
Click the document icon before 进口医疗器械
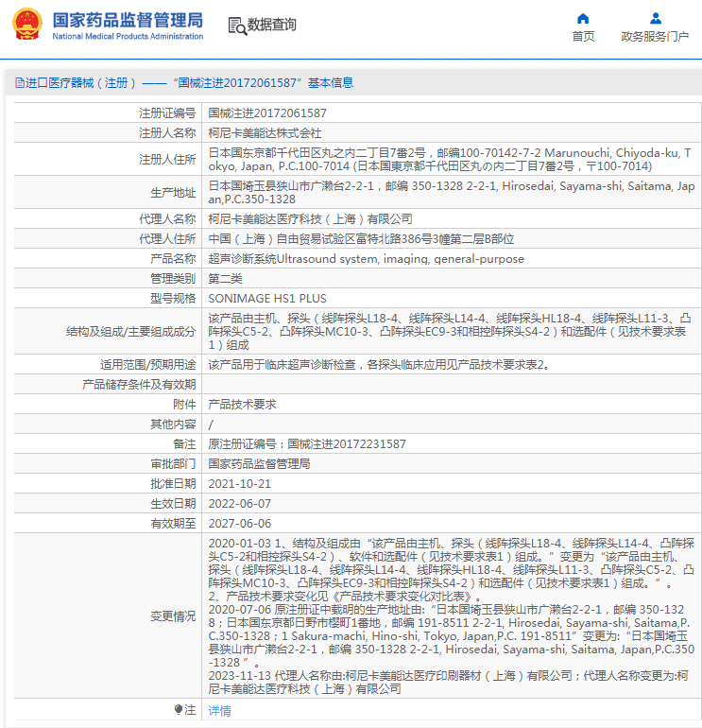[20, 83]
